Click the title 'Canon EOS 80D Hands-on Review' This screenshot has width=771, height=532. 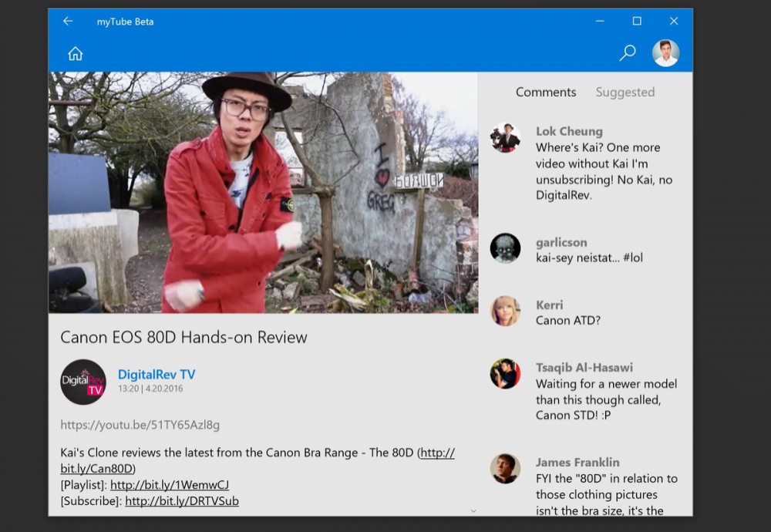click(184, 337)
